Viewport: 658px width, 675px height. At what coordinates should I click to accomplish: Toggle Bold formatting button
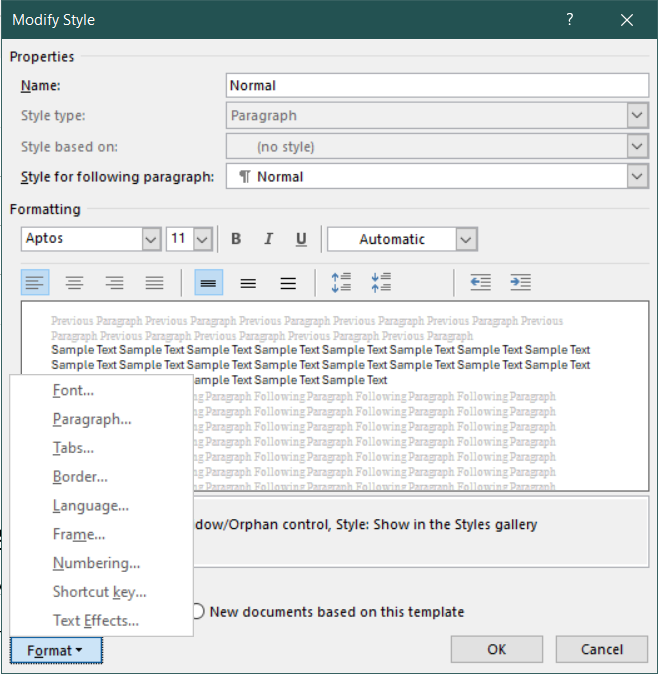tap(236, 239)
